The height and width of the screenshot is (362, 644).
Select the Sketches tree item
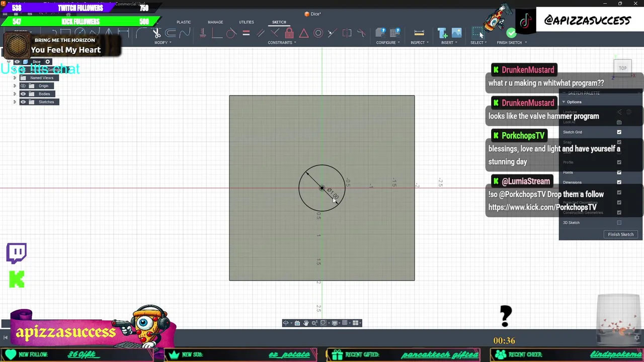click(x=46, y=102)
